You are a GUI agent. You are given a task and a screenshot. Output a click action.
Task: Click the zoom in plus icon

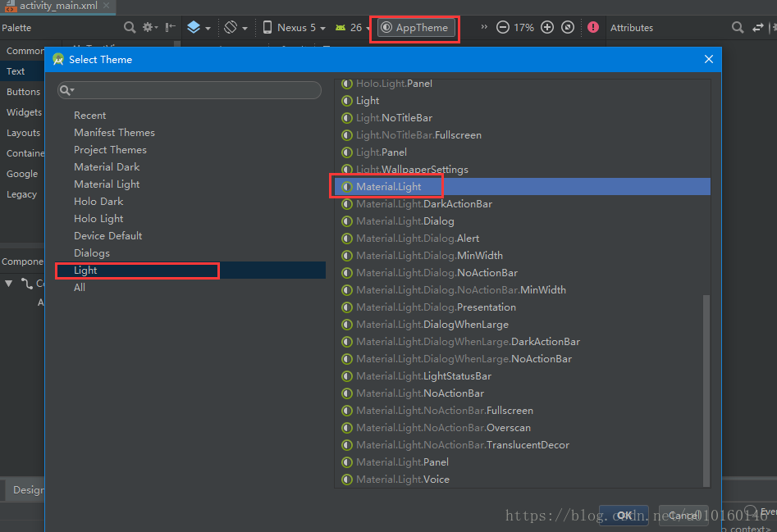[547, 27]
